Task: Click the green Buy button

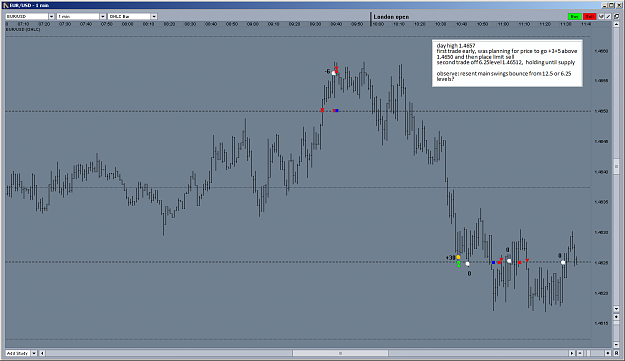Action: [574, 16]
